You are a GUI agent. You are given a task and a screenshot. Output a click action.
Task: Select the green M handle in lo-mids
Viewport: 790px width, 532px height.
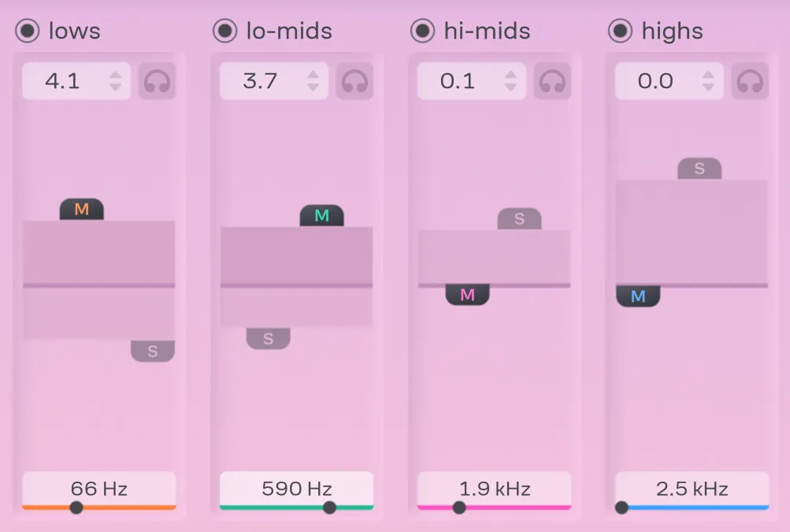[321, 216]
